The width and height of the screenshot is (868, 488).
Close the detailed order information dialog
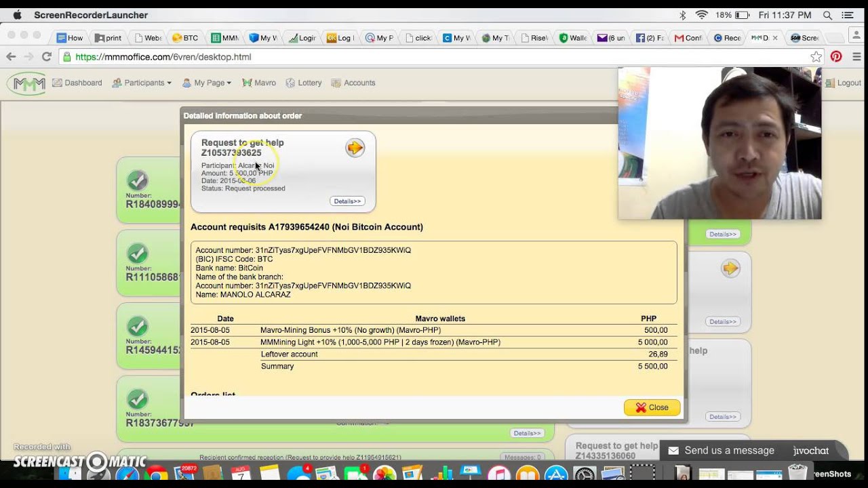point(652,407)
